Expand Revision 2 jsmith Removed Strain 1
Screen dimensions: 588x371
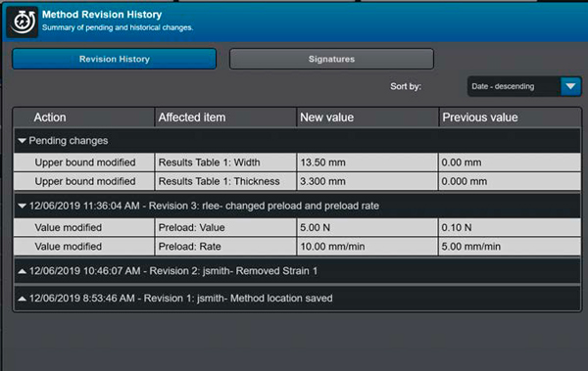[x=23, y=271]
